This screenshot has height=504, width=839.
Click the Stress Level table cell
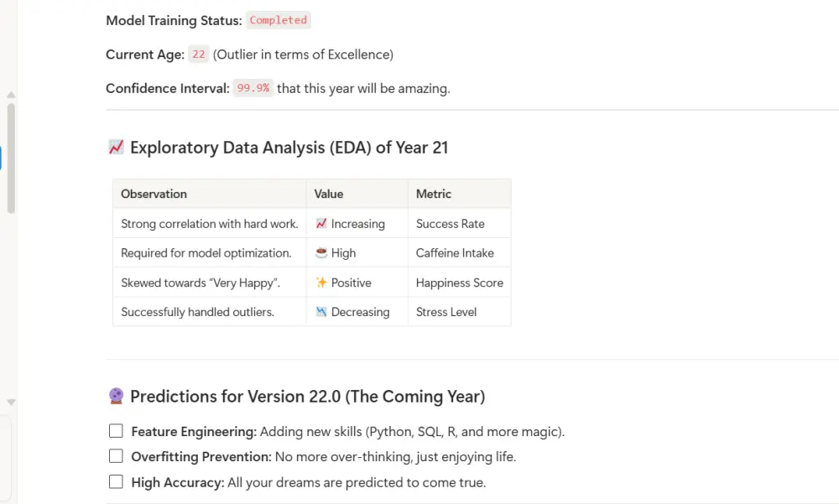pos(446,312)
